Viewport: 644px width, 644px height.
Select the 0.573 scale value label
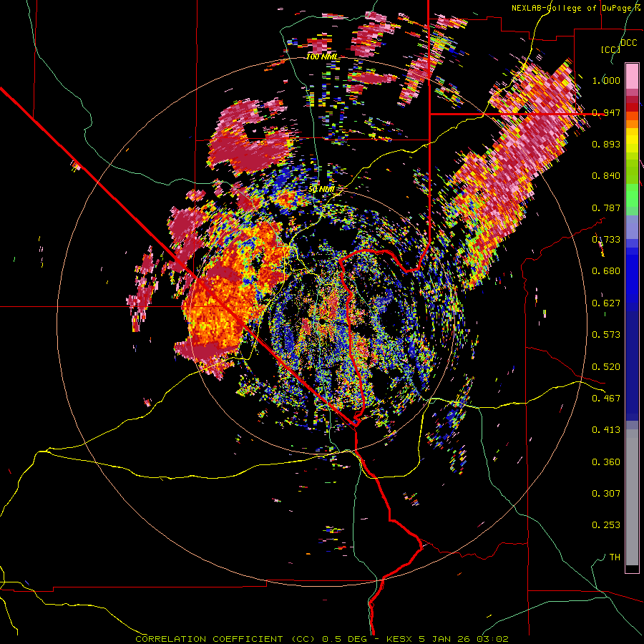coord(606,335)
